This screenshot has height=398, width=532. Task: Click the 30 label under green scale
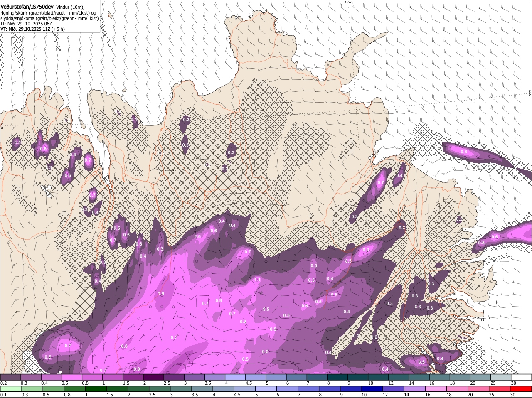tap(512, 395)
